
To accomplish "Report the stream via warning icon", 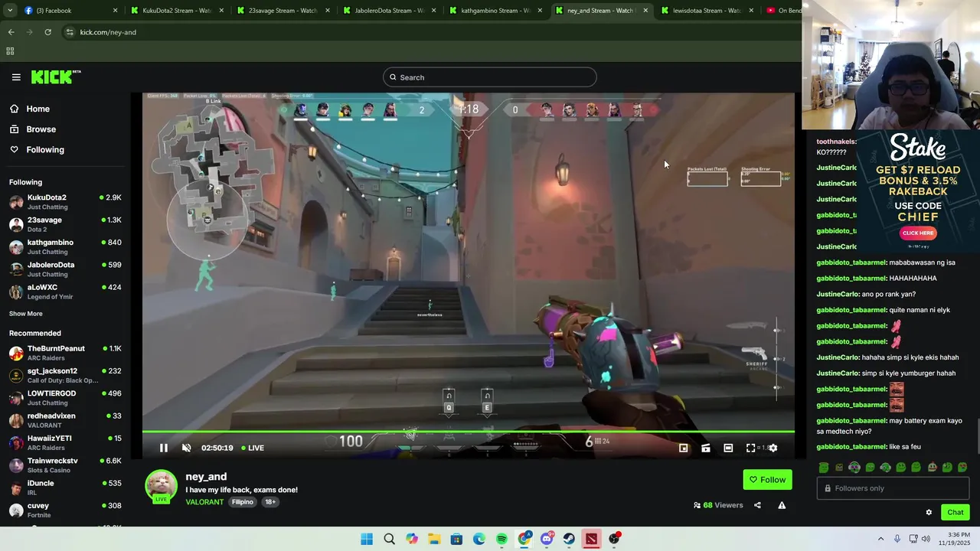I will (x=782, y=505).
